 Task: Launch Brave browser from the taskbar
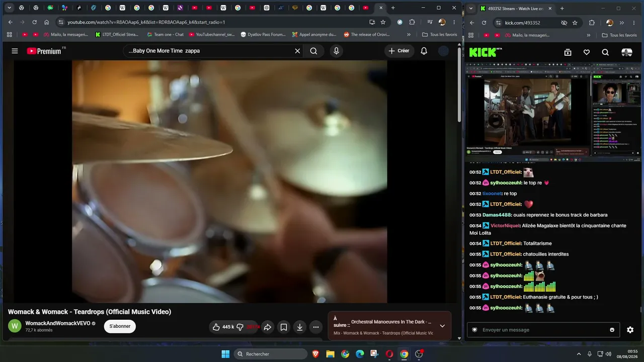pos(315,354)
